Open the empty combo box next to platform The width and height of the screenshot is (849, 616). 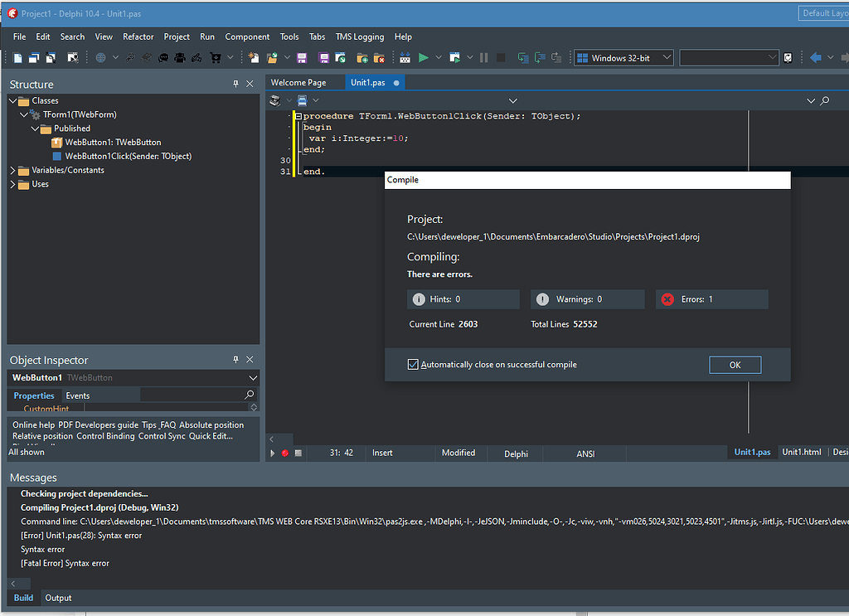[x=772, y=57]
